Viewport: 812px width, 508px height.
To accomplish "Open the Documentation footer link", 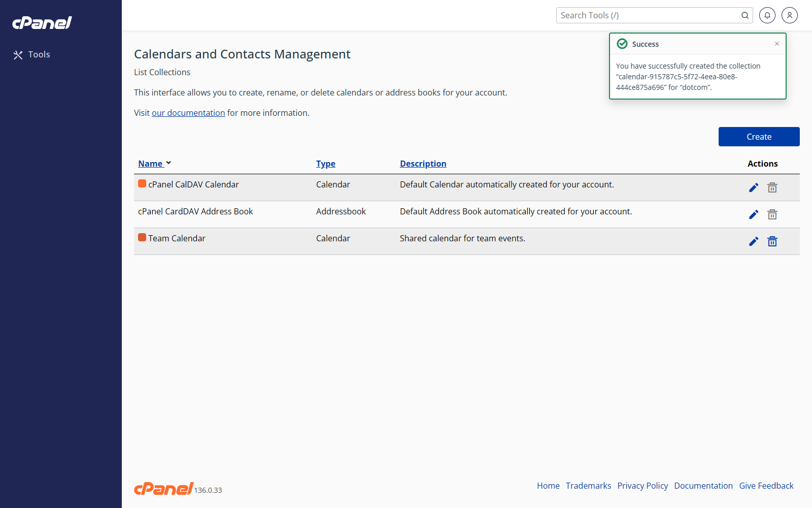I will 703,486.
